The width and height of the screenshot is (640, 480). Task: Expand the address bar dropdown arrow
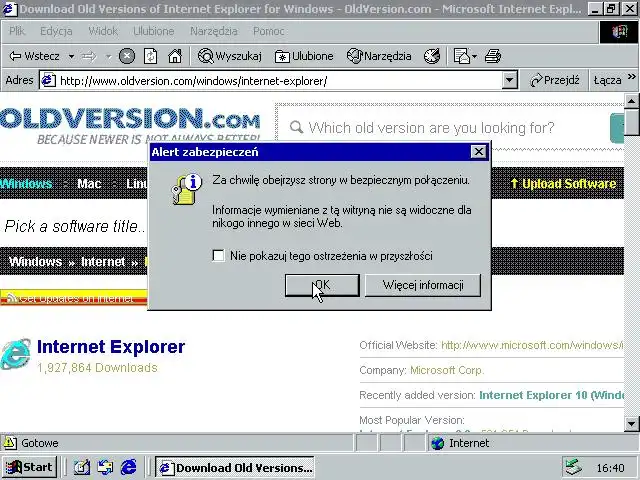[x=509, y=80]
